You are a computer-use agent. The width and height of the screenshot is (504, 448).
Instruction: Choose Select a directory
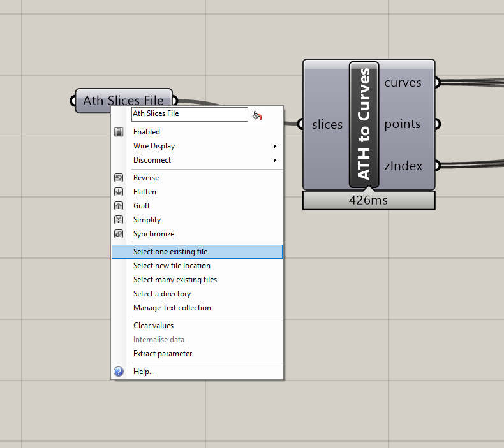[x=197, y=294]
